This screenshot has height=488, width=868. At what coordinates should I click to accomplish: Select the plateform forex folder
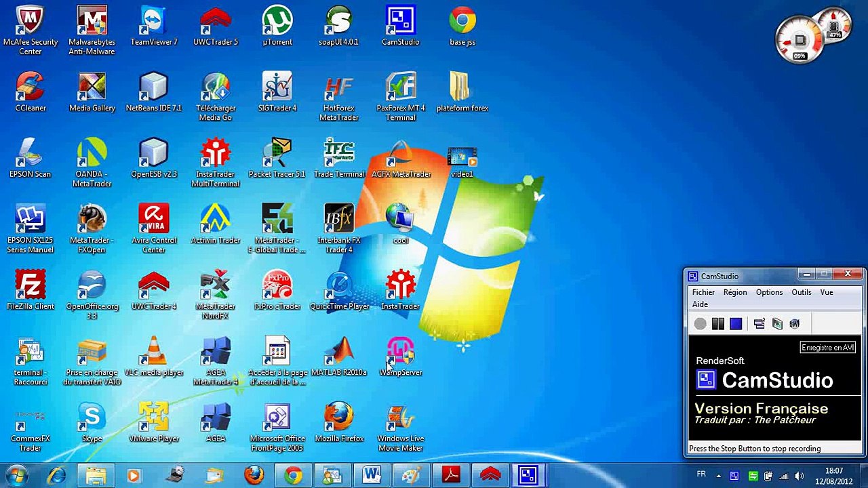[x=462, y=92]
